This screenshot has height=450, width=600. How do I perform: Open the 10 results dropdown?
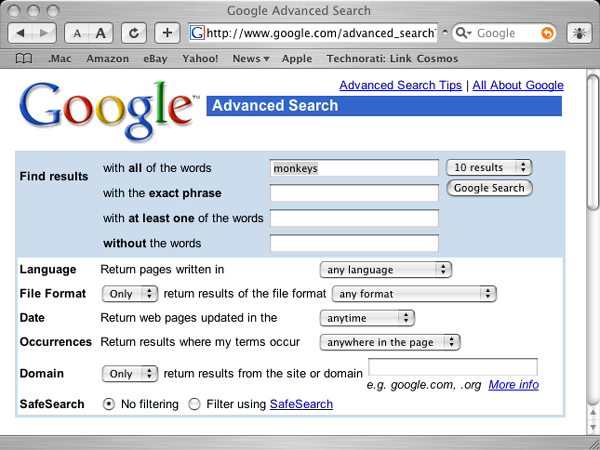pos(489,167)
